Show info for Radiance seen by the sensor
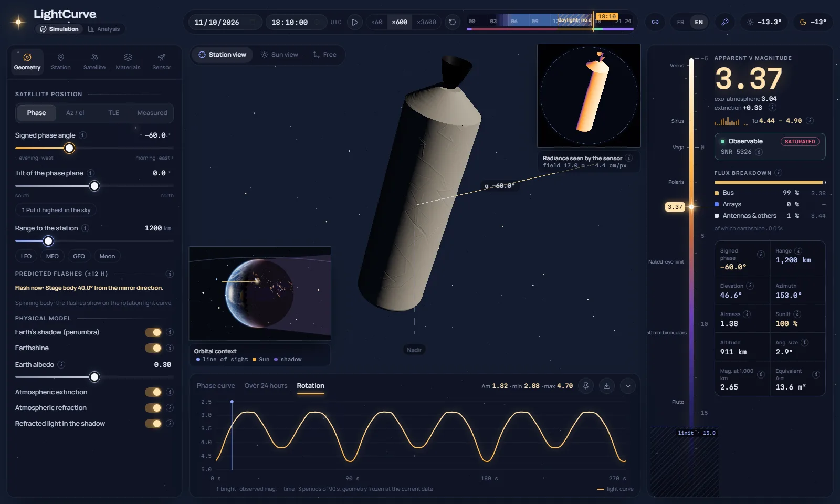 point(629,158)
